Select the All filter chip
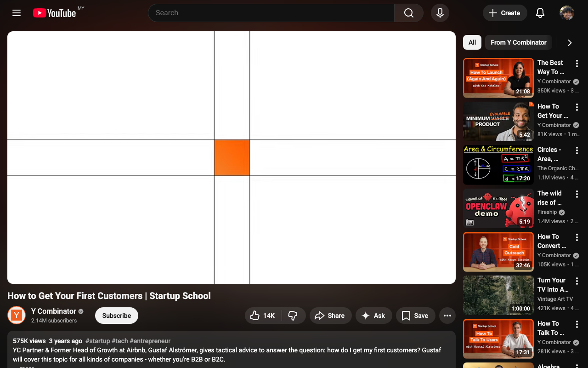The image size is (588, 368). tap(472, 42)
